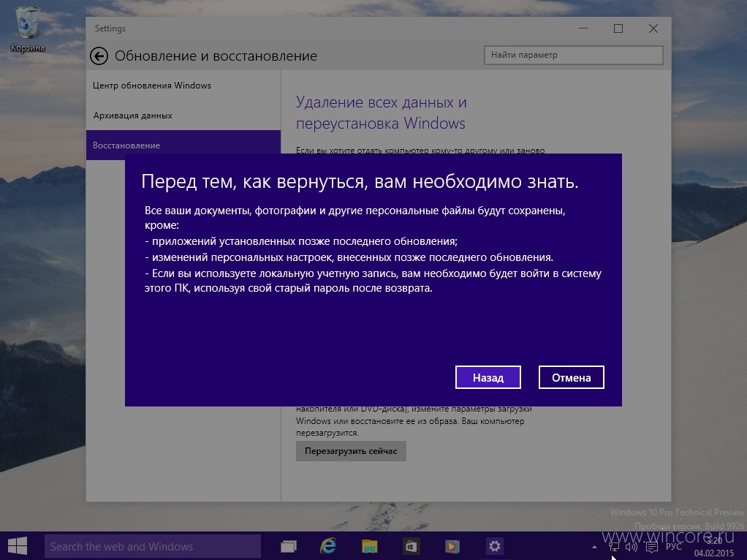747x560 pixels.
Task: Click the Назад button in the dialog
Action: [488, 377]
